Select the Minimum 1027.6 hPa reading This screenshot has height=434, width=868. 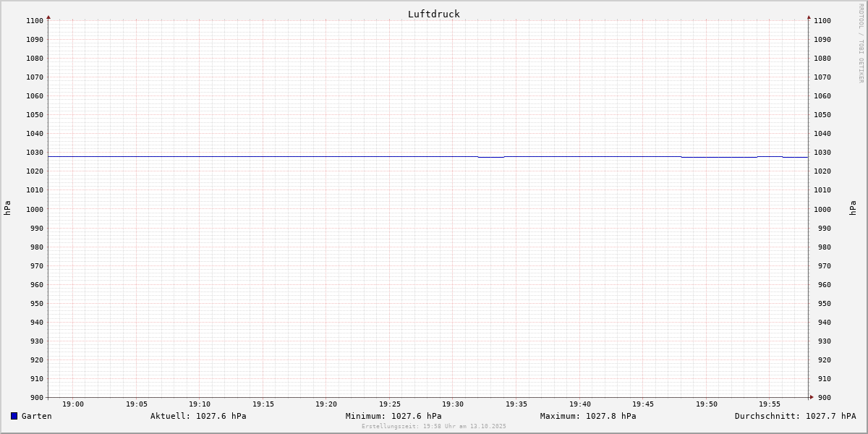tap(393, 416)
